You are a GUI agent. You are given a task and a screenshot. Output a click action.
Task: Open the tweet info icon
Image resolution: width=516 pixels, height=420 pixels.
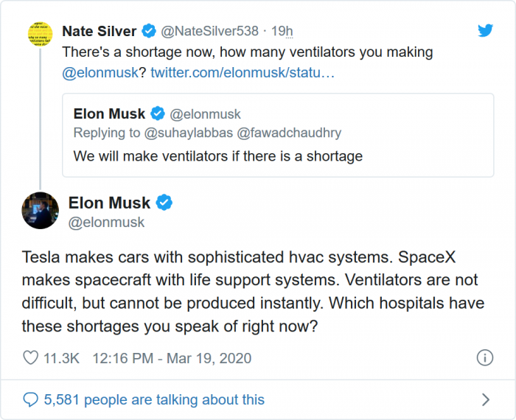(x=484, y=359)
